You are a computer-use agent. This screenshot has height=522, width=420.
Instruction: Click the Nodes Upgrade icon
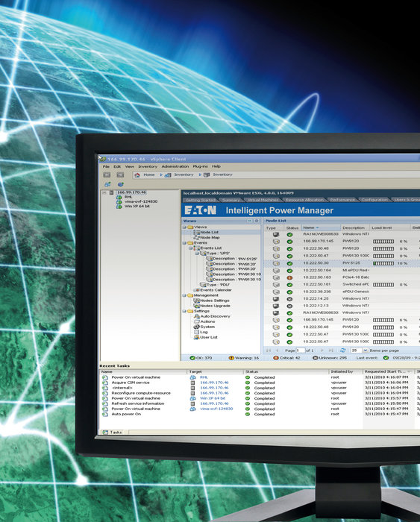[x=196, y=306]
